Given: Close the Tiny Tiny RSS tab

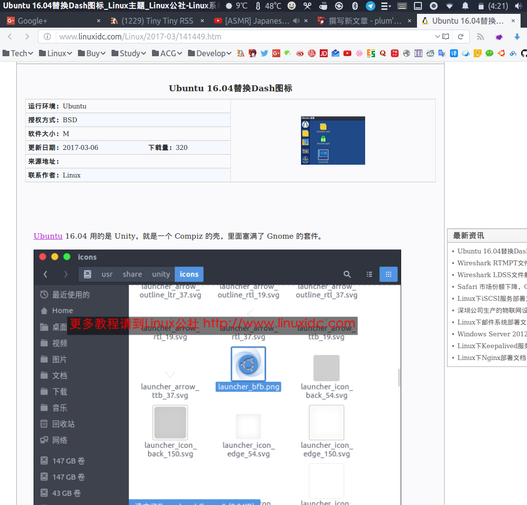Looking at the screenshot, I should pyautogui.click(x=202, y=20).
